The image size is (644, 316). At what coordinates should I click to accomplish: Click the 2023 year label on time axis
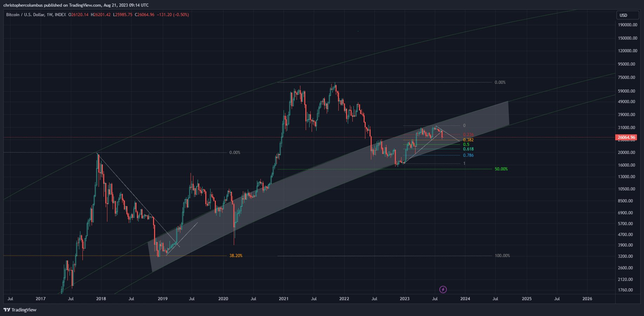405,299
